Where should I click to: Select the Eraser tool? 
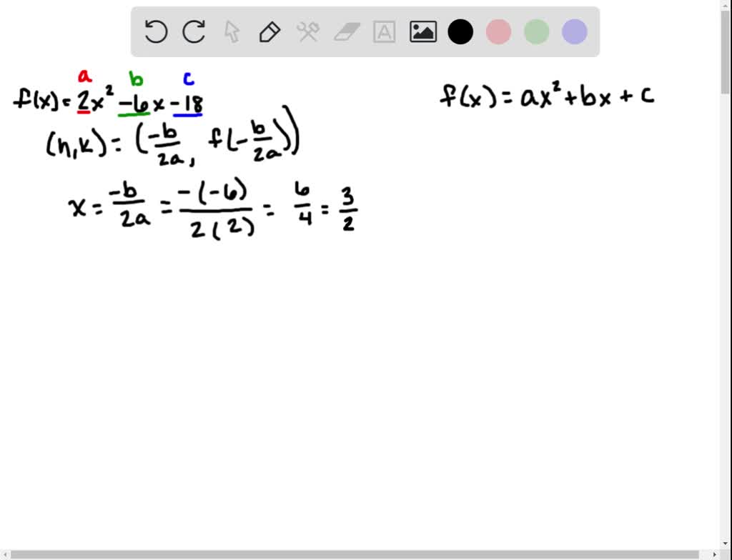tap(346, 32)
